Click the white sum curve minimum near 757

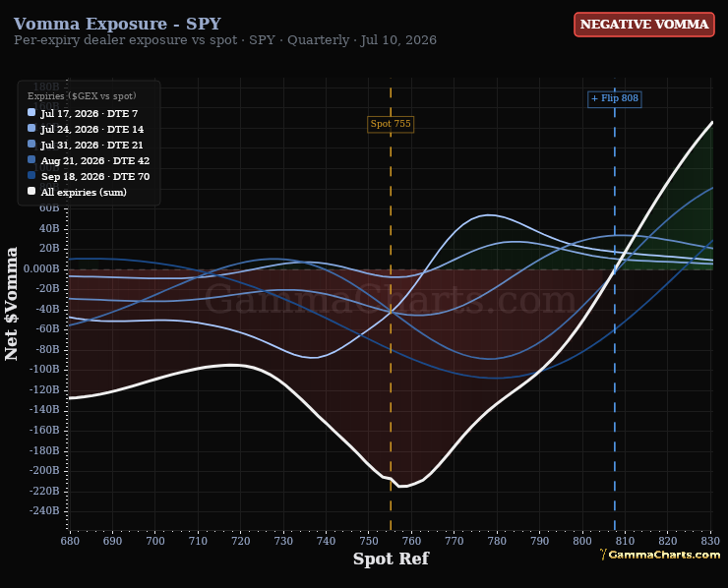pyautogui.click(x=399, y=487)
